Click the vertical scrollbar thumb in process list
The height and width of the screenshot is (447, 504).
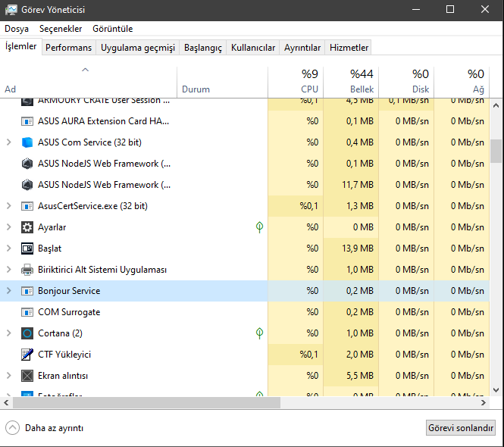[496, 151]
